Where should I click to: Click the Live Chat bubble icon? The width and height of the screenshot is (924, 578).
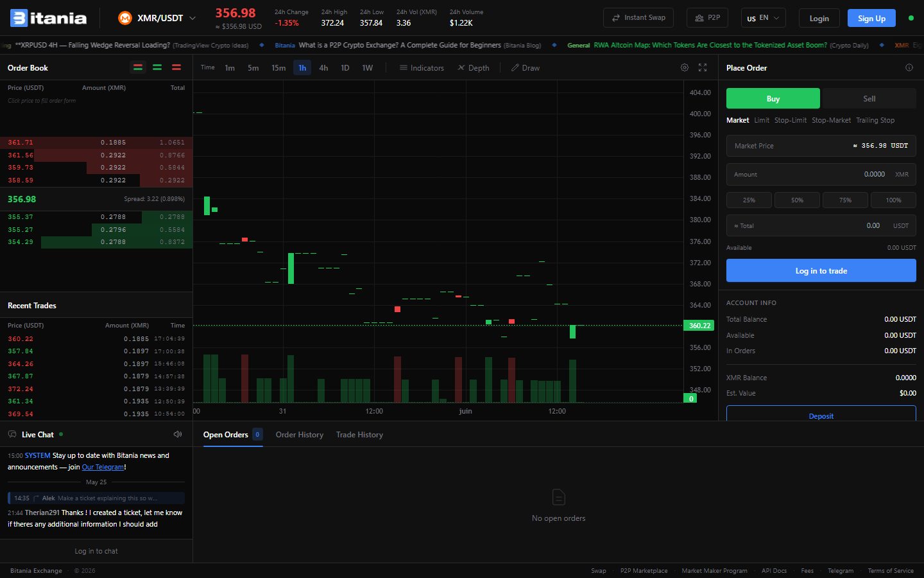coord(12,434)
